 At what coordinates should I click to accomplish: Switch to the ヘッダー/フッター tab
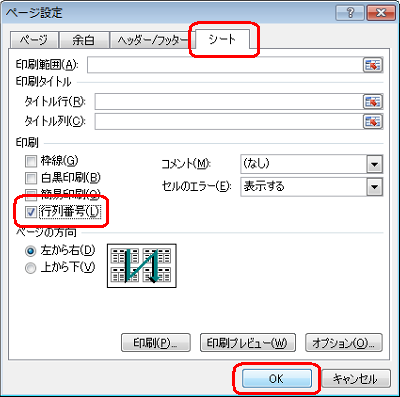[152, 40]
